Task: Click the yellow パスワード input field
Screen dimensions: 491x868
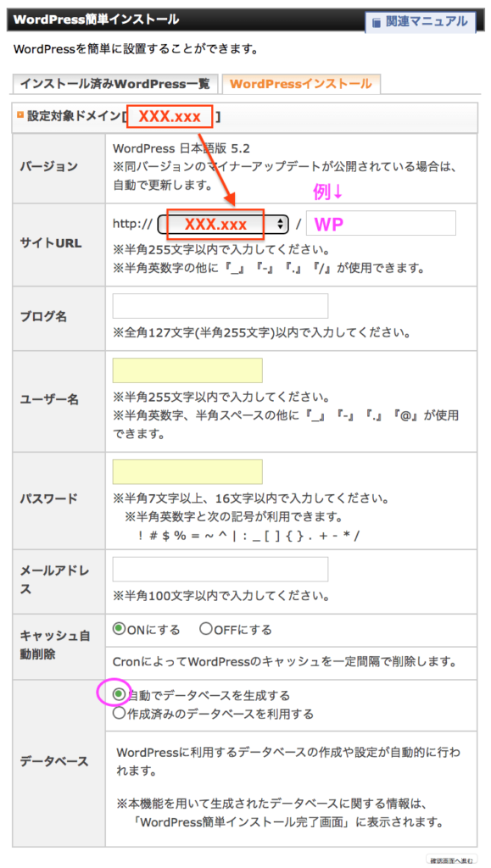Action: (x=187, y=472)
